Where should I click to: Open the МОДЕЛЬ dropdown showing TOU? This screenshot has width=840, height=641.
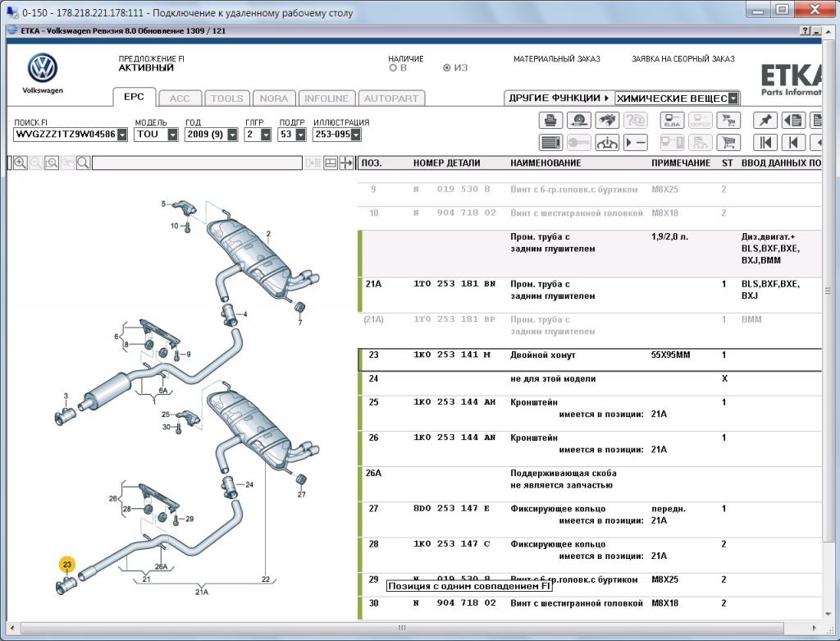coord(172,135)
